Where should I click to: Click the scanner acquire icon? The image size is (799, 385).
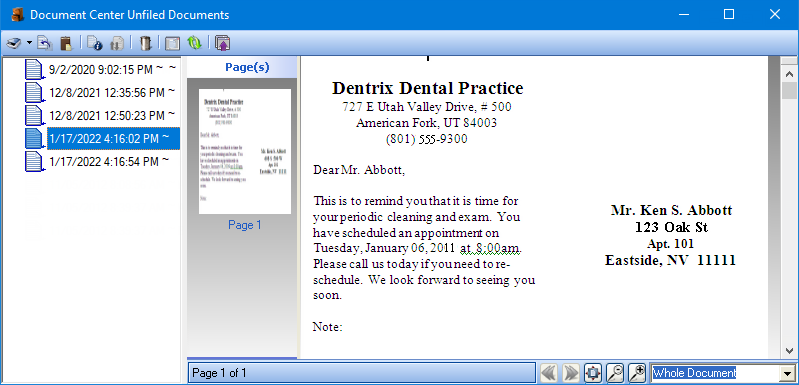(x=14, y=43)
